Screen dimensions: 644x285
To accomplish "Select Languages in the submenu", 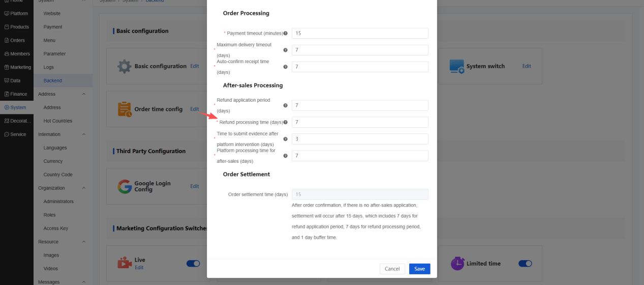I will (x=55, y=148).
